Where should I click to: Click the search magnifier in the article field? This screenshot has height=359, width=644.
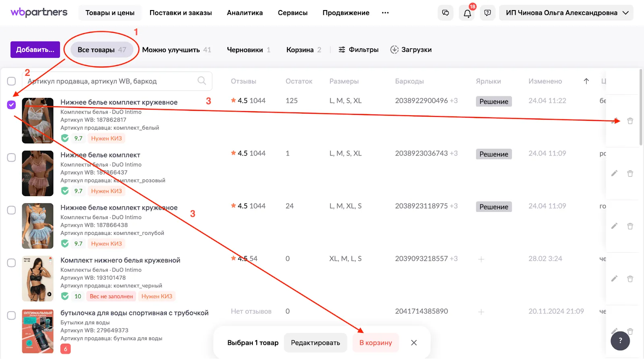[202, 81]
